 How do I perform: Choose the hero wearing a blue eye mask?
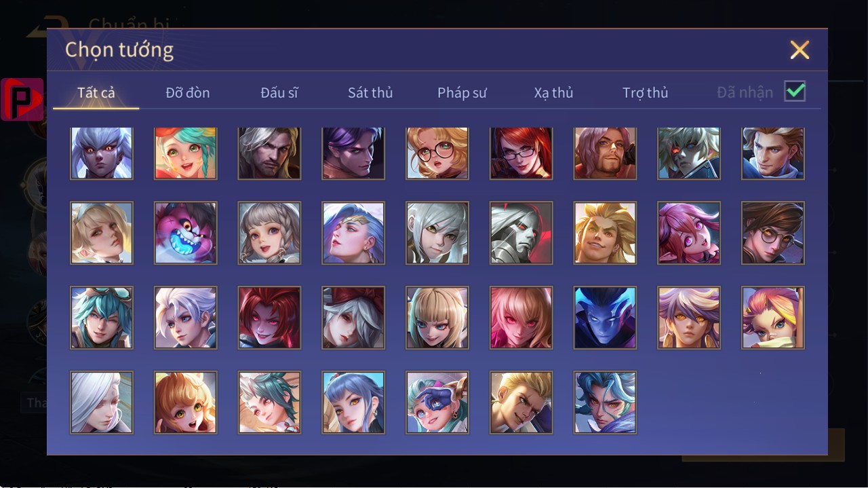pyautogui.click(x=437, y=402)
